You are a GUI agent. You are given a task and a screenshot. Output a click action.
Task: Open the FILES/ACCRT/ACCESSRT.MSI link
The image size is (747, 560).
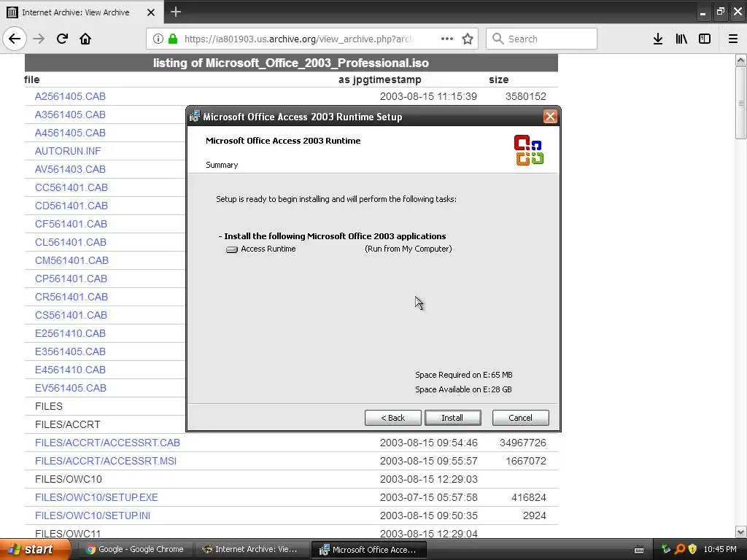106,461
